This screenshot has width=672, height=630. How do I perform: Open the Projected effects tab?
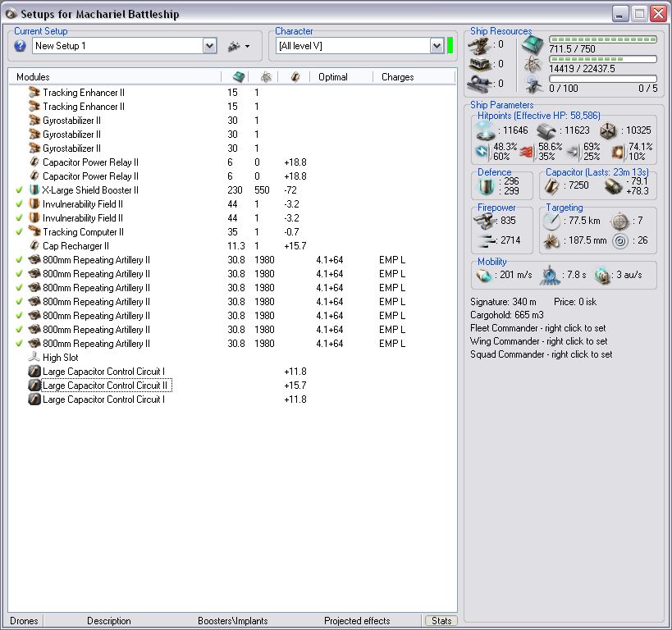(357, 621)
